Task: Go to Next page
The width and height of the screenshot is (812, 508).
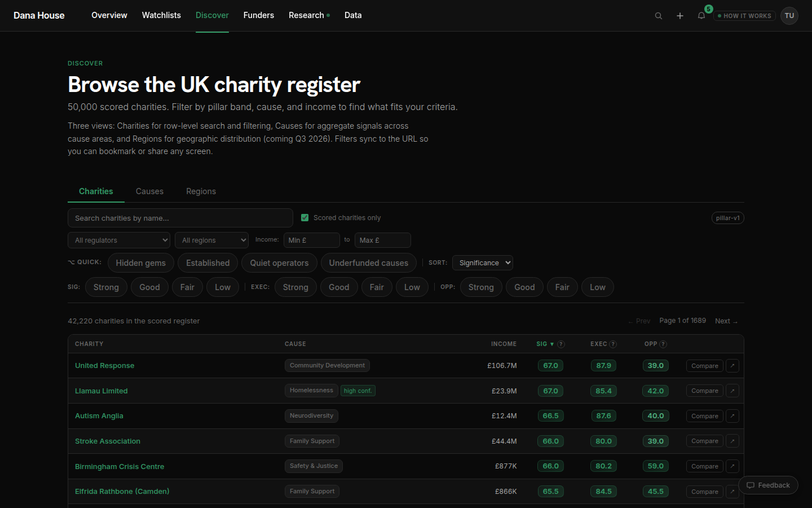Action: pyautogui.click(x=726, y=321)
